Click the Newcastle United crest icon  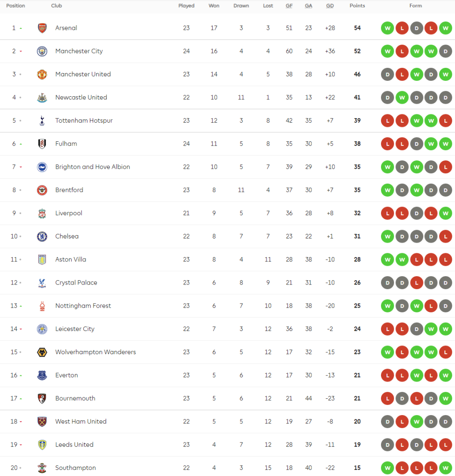tap(42, 98)
